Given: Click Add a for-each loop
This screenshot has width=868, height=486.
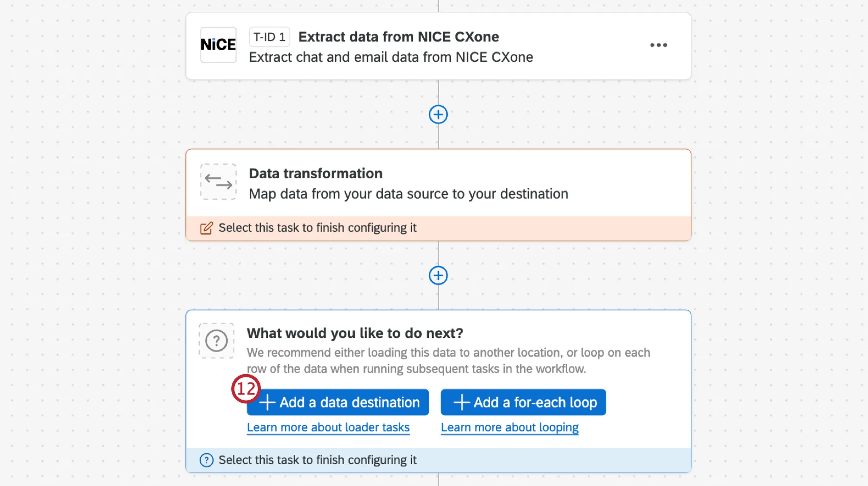Looking at the screenshot, I should [x=523, y=402].
